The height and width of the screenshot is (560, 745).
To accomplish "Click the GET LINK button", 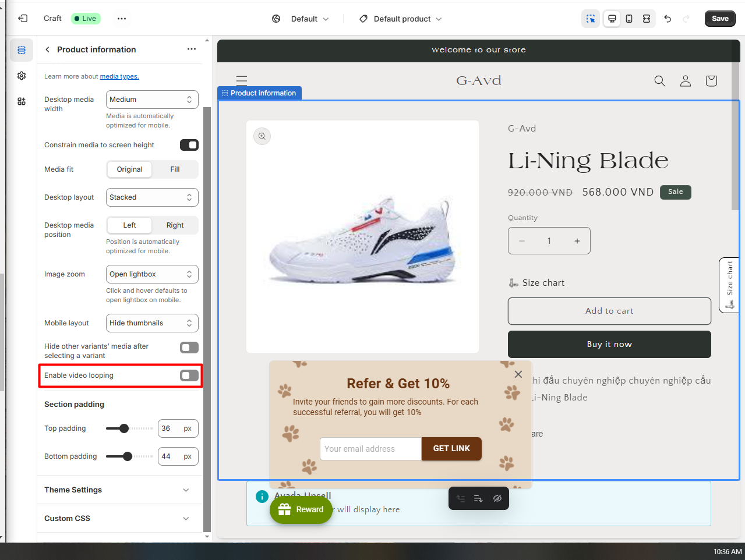I will coord(451,449).
